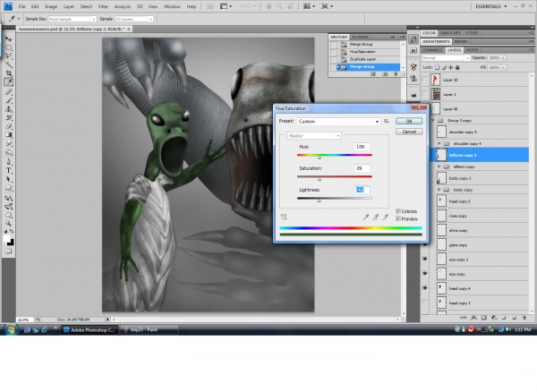537x392 pixels.
Task: Select the Eraser tool
Action: [9, 126]
